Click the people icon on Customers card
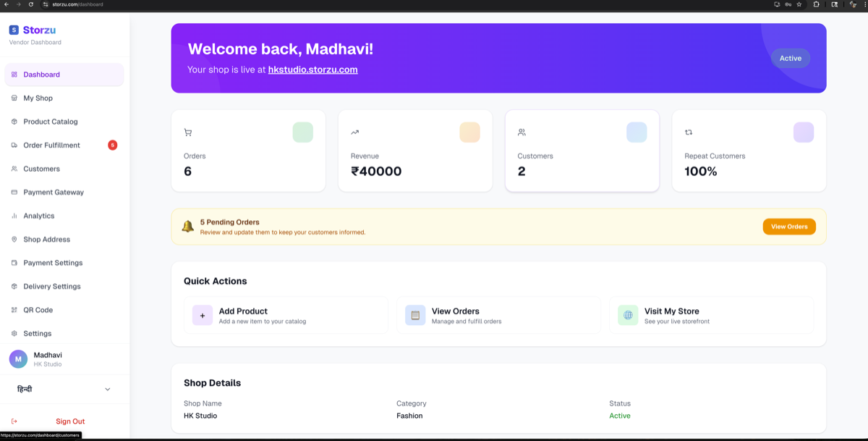The width and height of the screenshot is (868, 441). coord(522,133)
